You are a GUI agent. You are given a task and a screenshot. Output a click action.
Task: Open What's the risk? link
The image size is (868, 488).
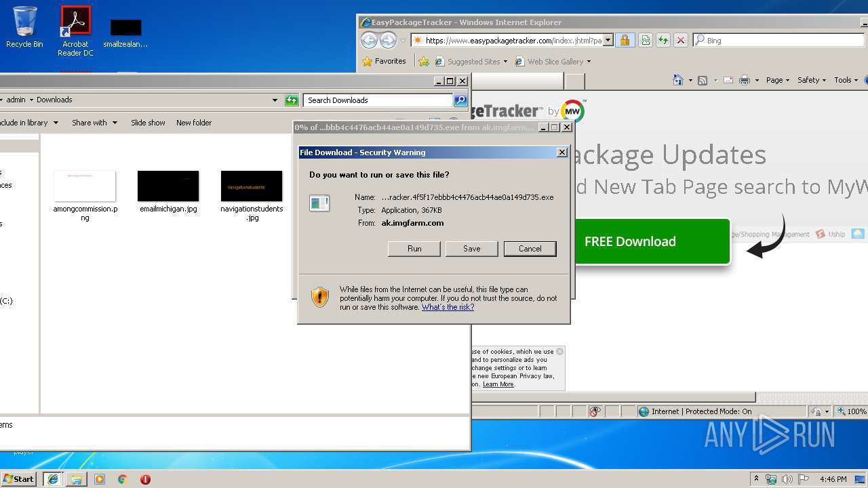point(448,307)
